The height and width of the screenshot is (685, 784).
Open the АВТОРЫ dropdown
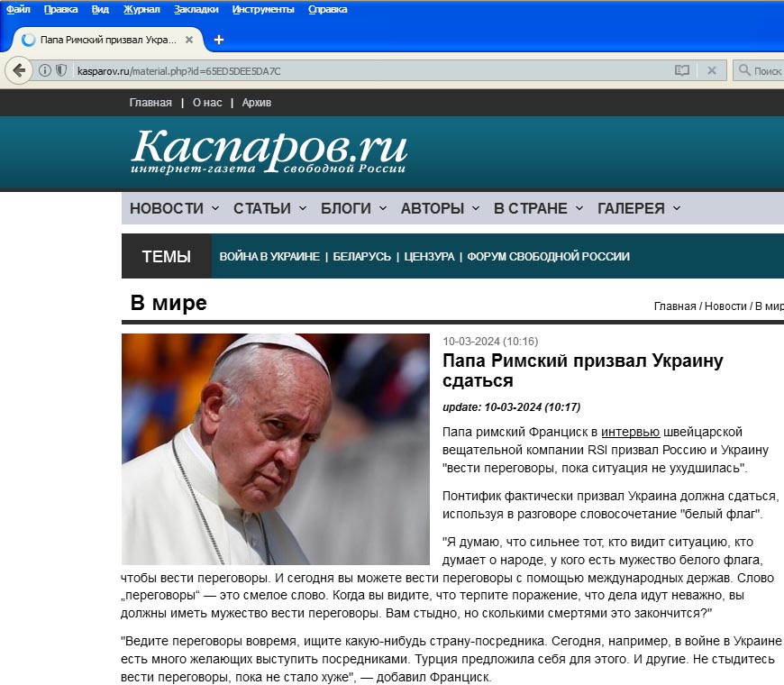(440, 208)
